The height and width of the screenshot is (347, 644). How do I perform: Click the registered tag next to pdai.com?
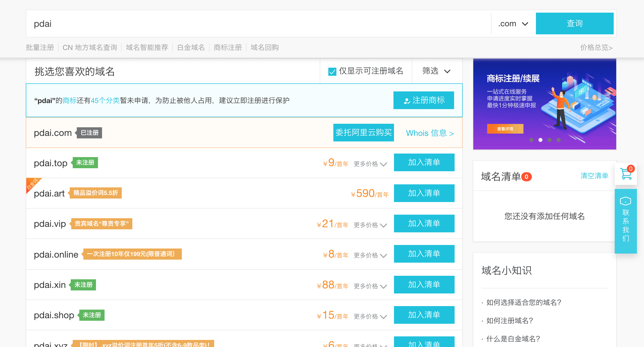pos(89,133)
